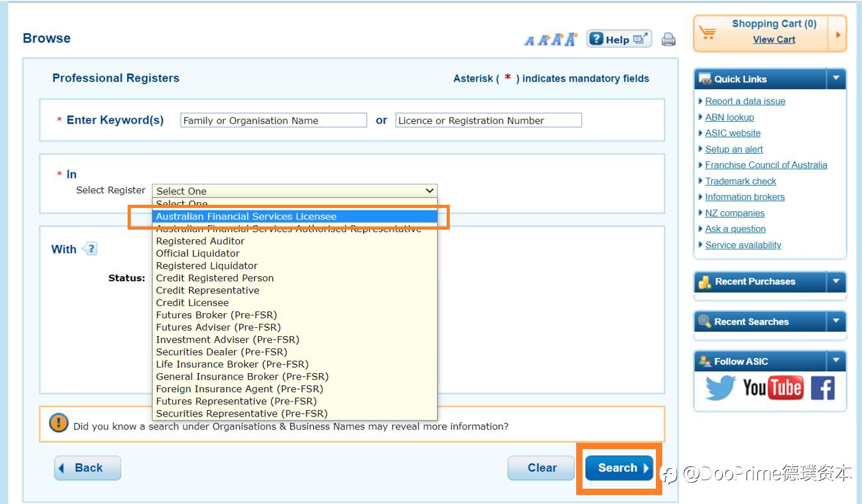This screenshot has height=504, width=862.
Task: Select Credit Licensee option
Action: (x=295, y=302)
